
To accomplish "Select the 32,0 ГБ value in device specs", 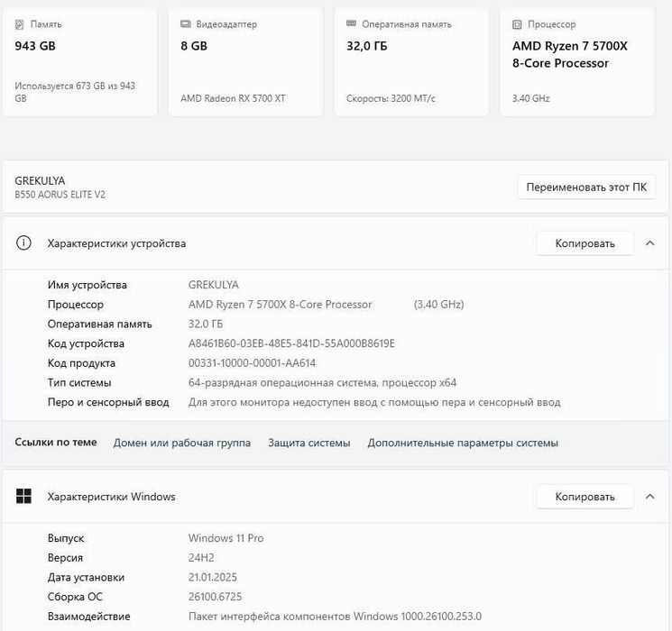I will (206, 324).
